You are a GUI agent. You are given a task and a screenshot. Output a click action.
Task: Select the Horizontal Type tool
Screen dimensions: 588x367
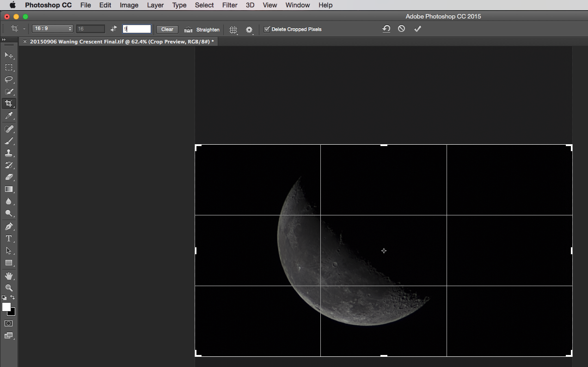[9, 239]
